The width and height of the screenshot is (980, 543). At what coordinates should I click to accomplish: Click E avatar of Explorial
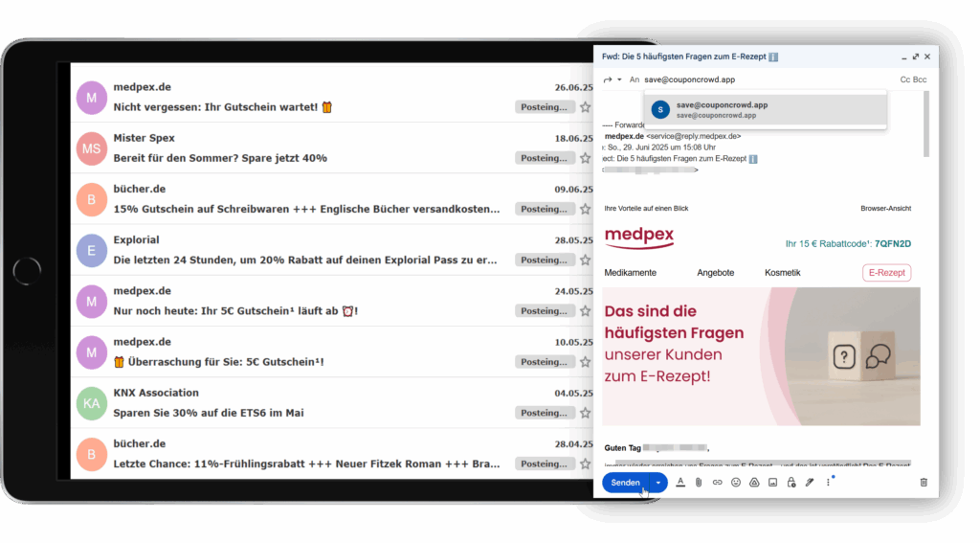(x=91, y=251)
